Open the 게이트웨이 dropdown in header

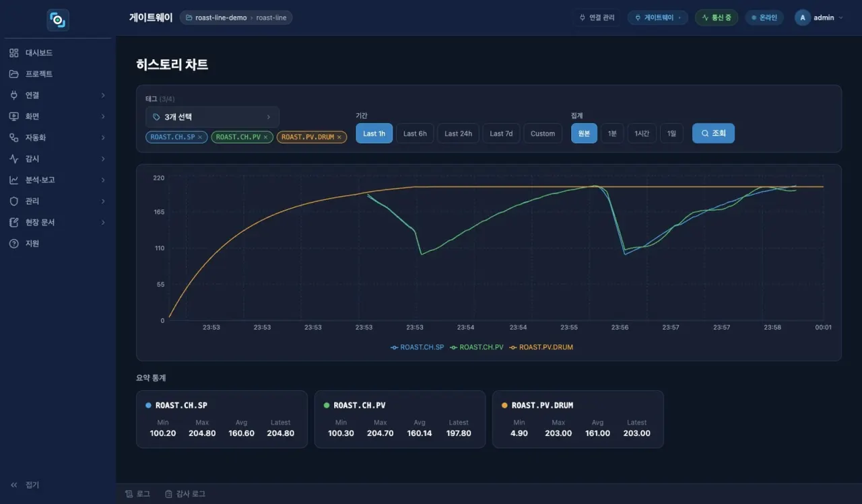point(657,17)
